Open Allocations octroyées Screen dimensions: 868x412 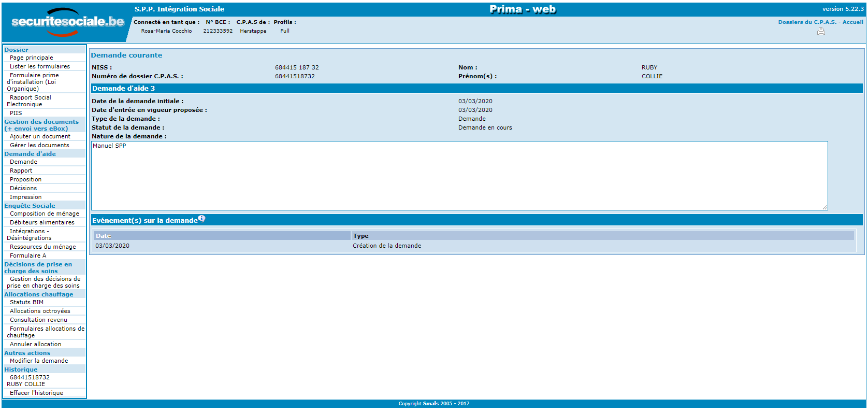point(40,311)
